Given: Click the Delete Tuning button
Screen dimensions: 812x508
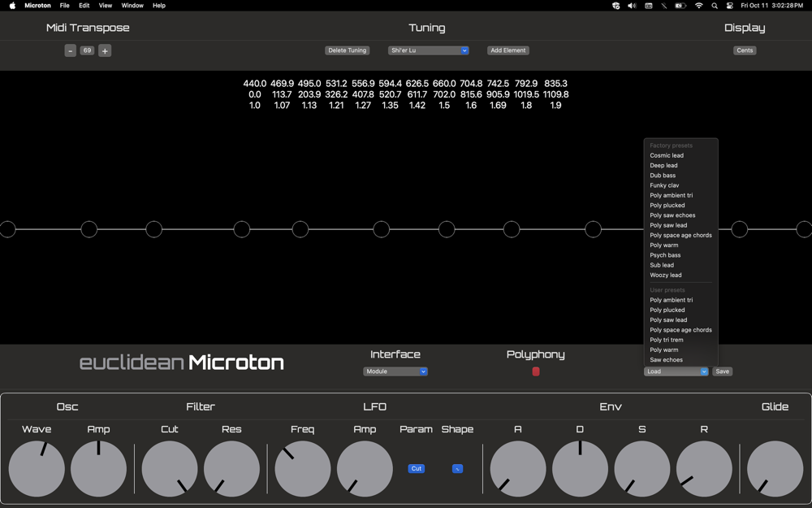Looking at the screenshot, I should coord(347,50).
